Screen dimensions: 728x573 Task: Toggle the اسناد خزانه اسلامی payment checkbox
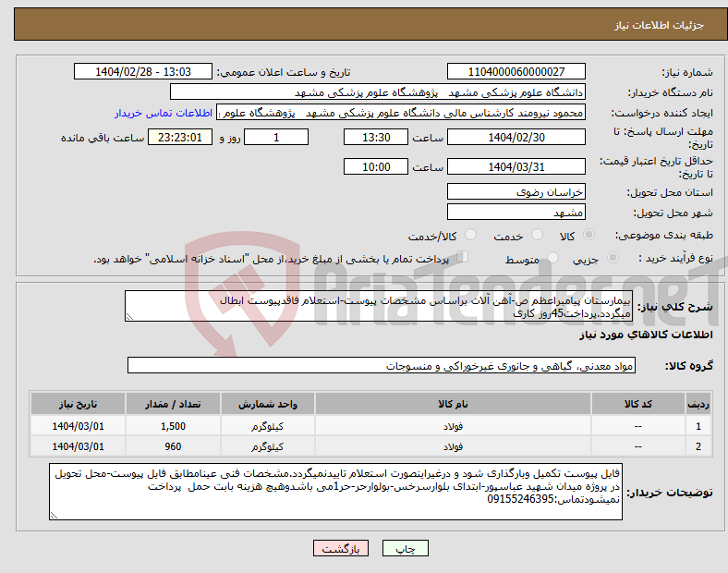tap(463, 257)
